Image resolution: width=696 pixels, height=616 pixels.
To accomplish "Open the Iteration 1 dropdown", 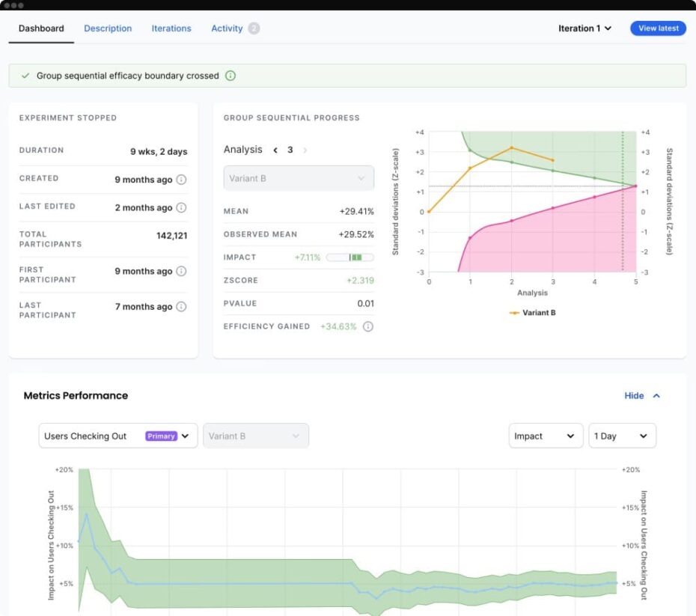I will coord(583,28).
